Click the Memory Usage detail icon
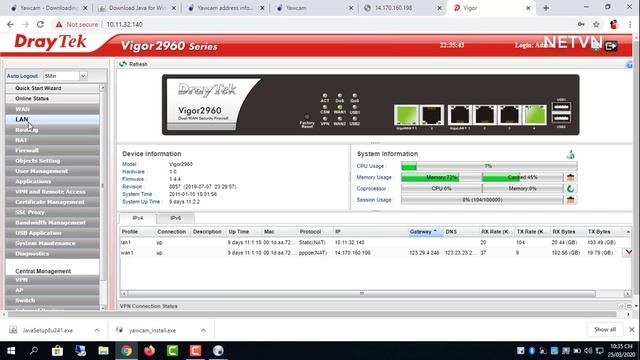This screenshot has height=360, width=640. tap(570, 177)
